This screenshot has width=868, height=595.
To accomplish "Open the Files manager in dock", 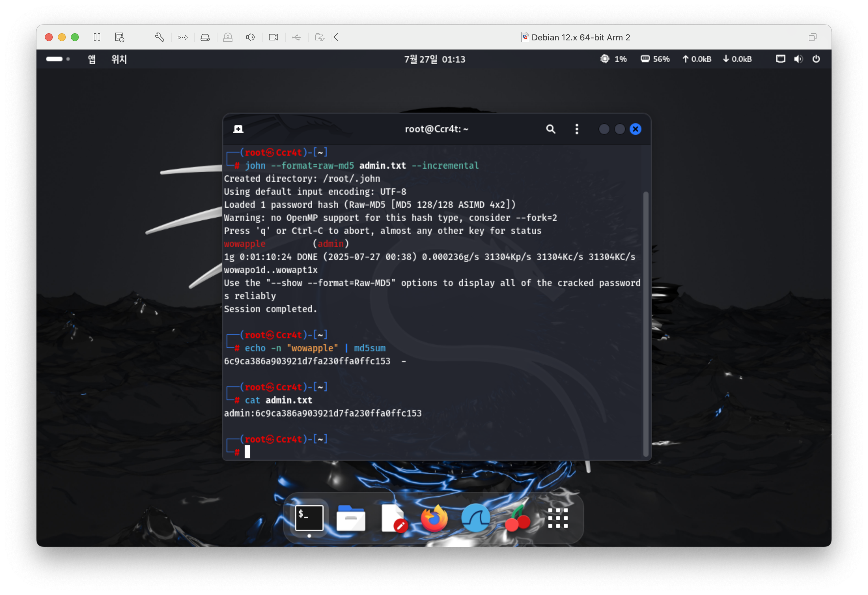I will [350, 518].
